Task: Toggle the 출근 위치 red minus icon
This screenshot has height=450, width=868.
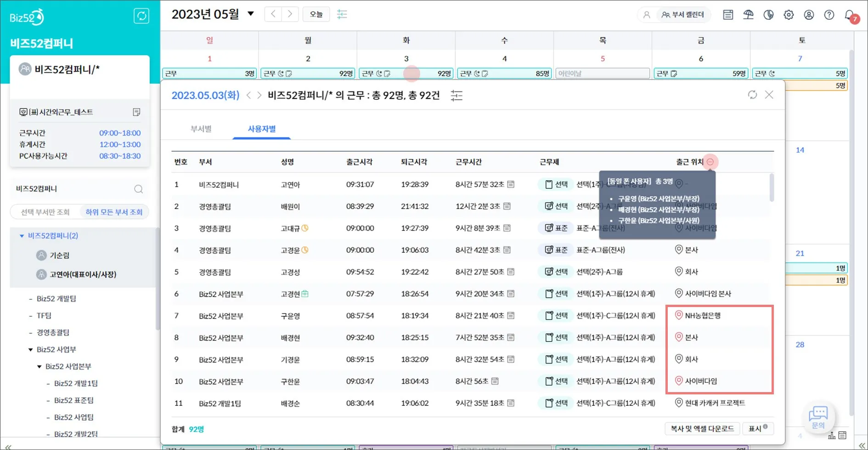Action: pyautogui.click(x=710, y=162)
